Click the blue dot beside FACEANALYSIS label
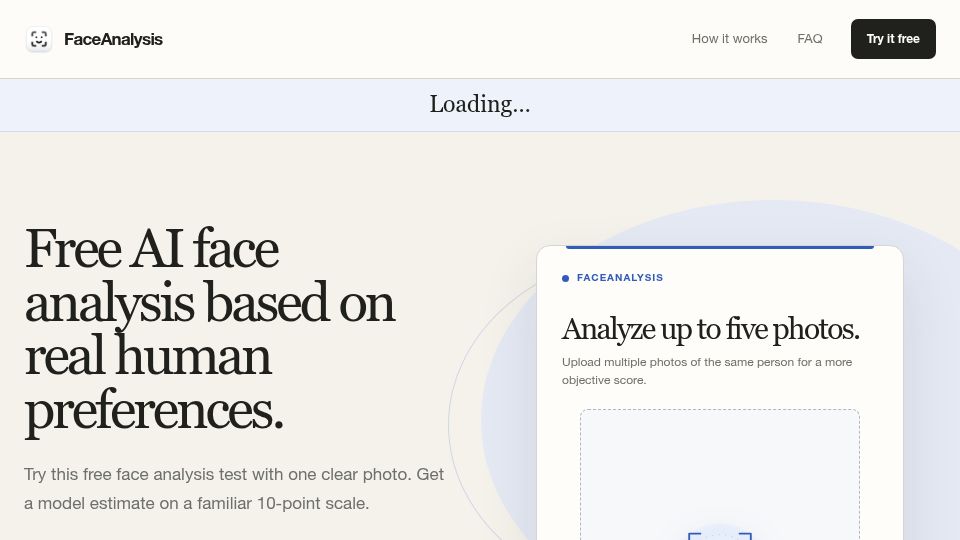The height and width of the screenshot is (540, 960). coord(565,278)
